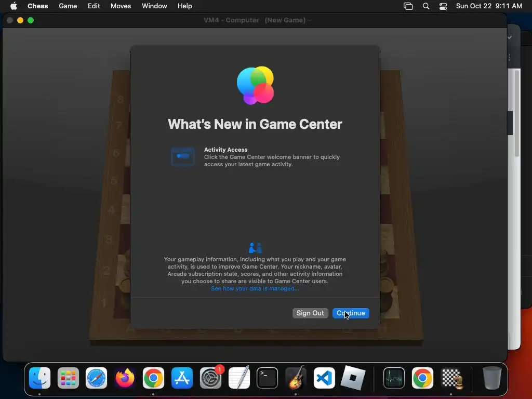532x399 pixels.
Task: Open the App Store from the Dock
Action: point(182,378)
